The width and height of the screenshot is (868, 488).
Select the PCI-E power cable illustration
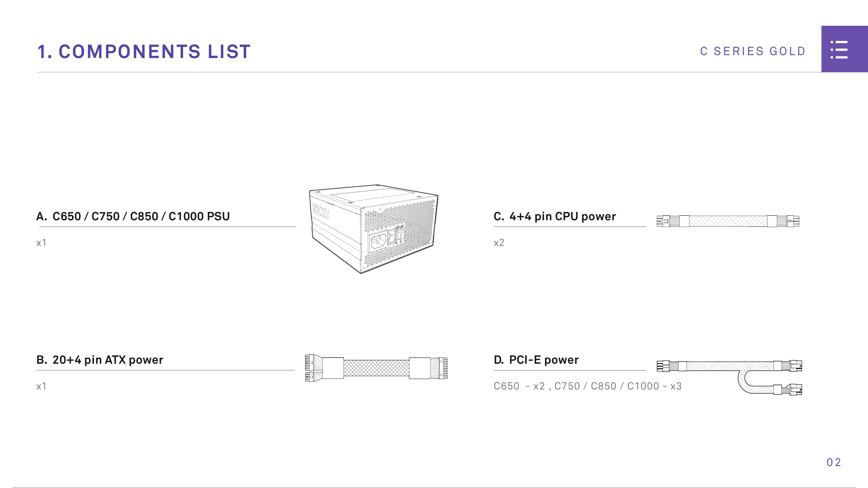click(x=729, y=377)
